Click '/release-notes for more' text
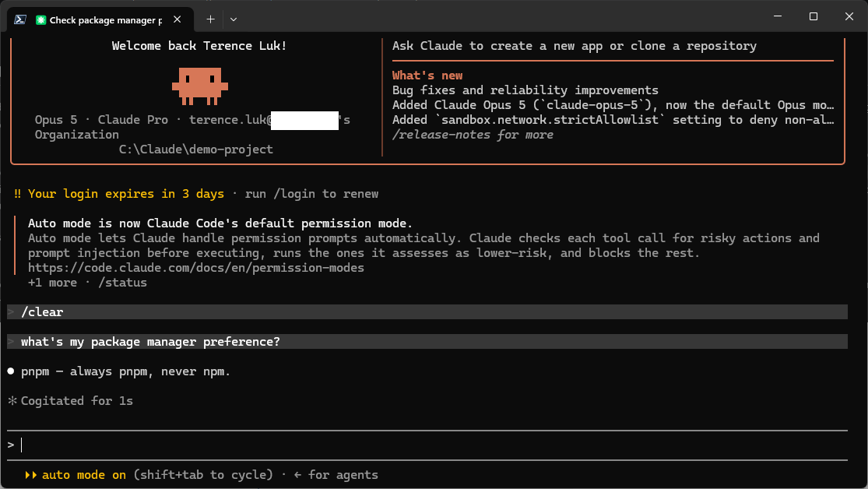The image size is (868, 489). click(x=473, y=135)
